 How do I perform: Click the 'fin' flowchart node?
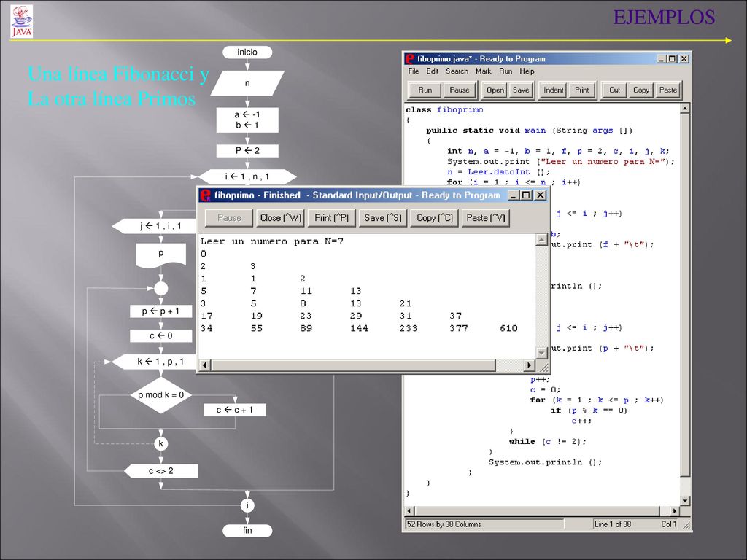tap(247, 531)
